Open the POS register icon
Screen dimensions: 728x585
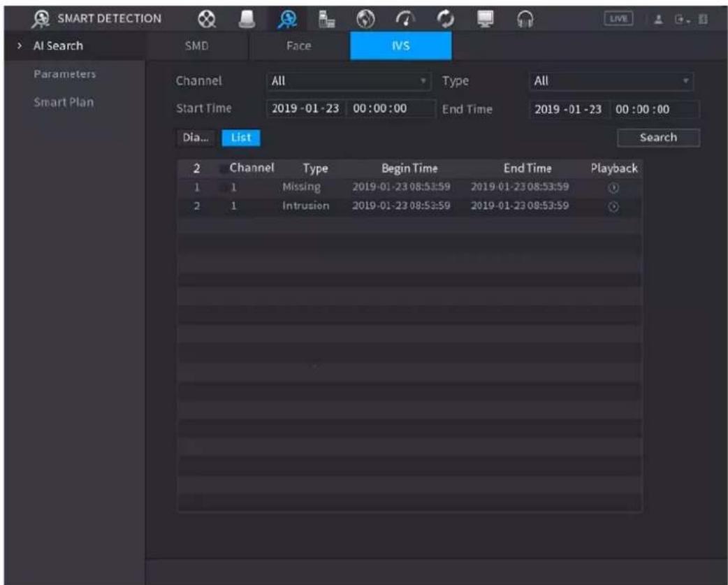(x=327, y=19)
